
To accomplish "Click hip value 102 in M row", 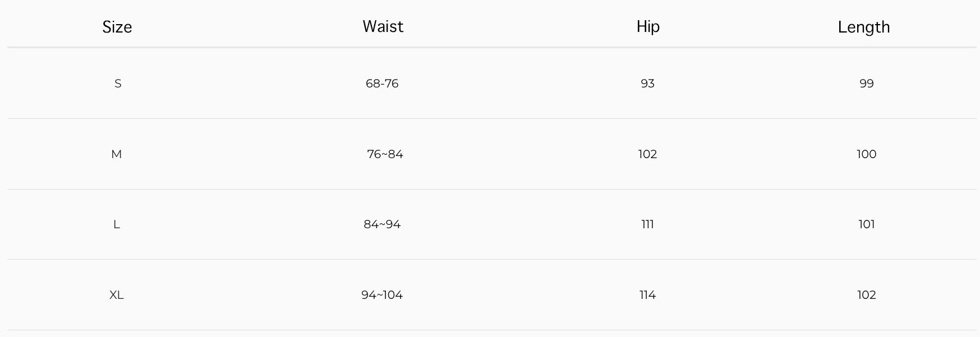I will tap(647, 154).
